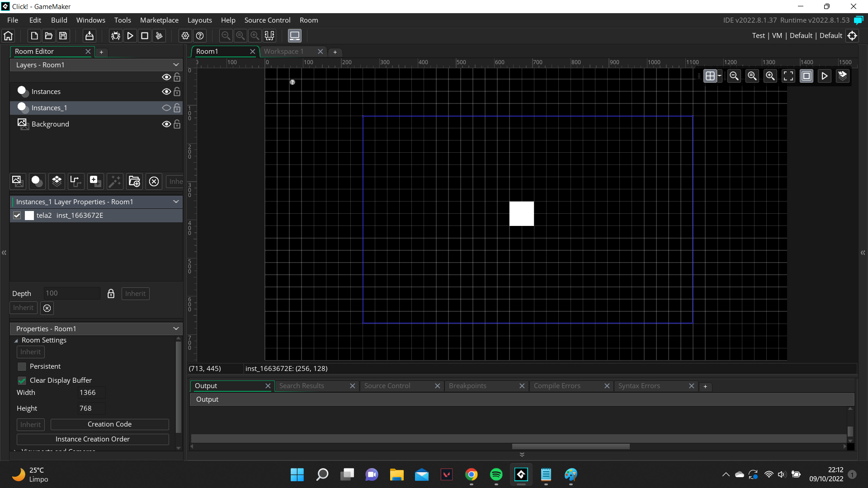Collapse the Room Settings section
This screenshot has width=868, height=488.
point(16,341)
